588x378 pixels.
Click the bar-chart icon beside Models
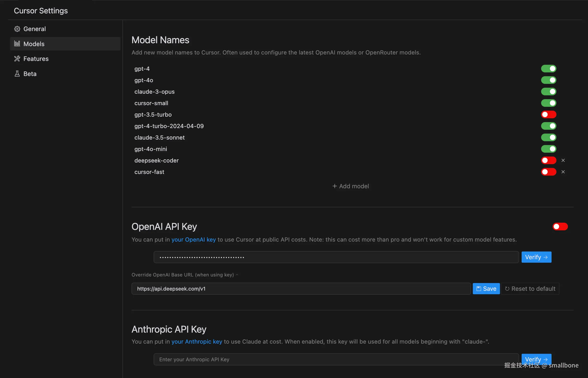(x=17, y=44)
